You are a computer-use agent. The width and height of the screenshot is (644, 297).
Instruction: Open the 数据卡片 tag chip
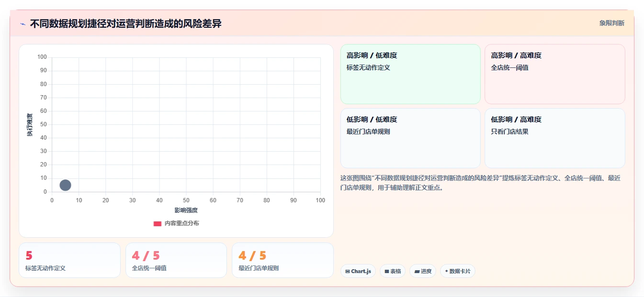click(457, 271)
